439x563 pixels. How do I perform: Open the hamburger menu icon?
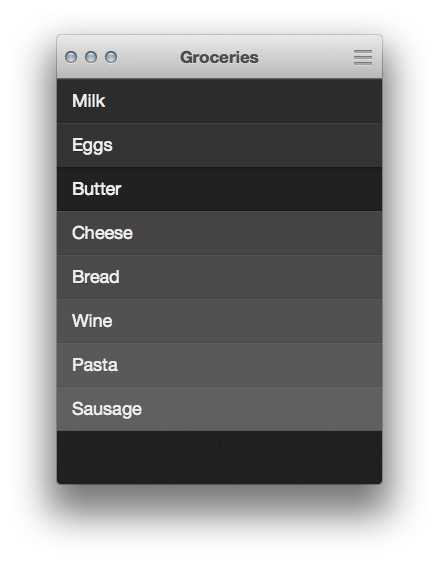click(363, 57)
